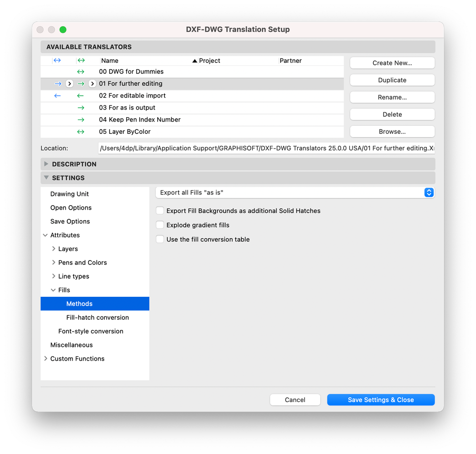Click Create New... button

tap(392, 63)
